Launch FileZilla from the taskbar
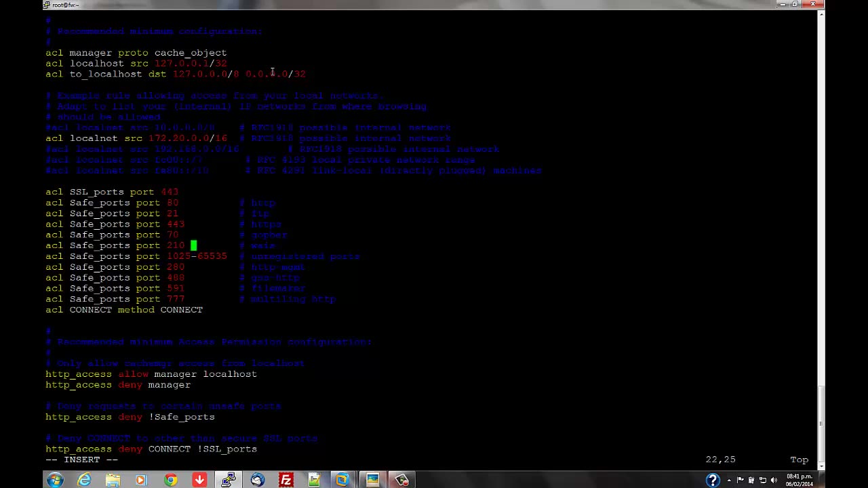Image resolution: width=868 pixels, height=488 pixels. [x=286, y=480]
